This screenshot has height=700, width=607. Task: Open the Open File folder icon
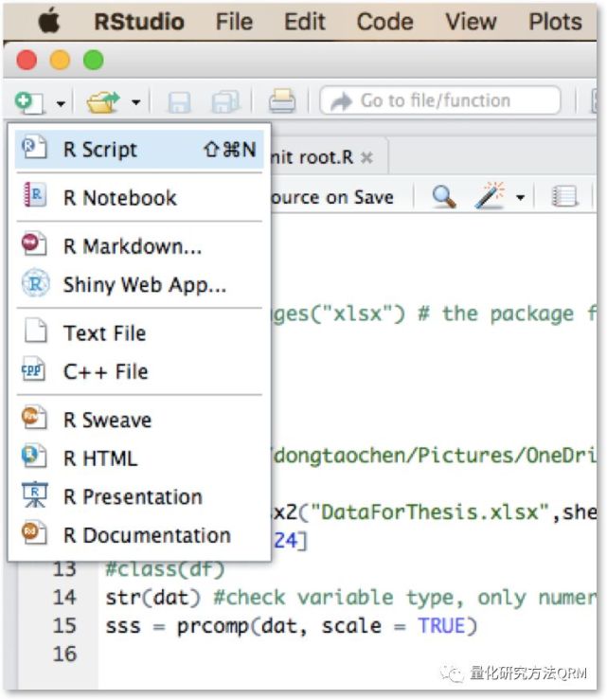[x=103, y=101]
